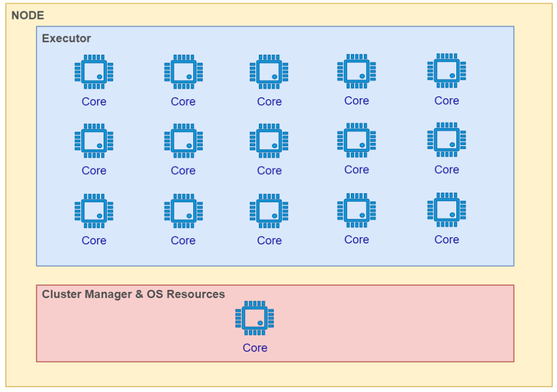Click the fourth core icon in the top row

[356, 71]
